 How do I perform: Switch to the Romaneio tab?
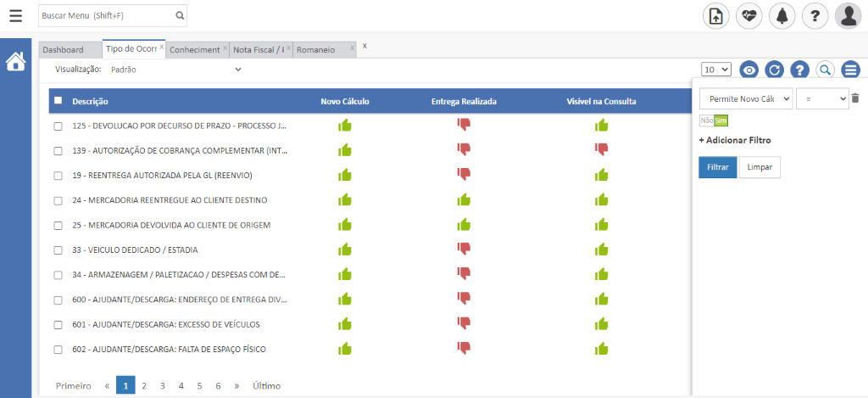(x=315, y=50)
